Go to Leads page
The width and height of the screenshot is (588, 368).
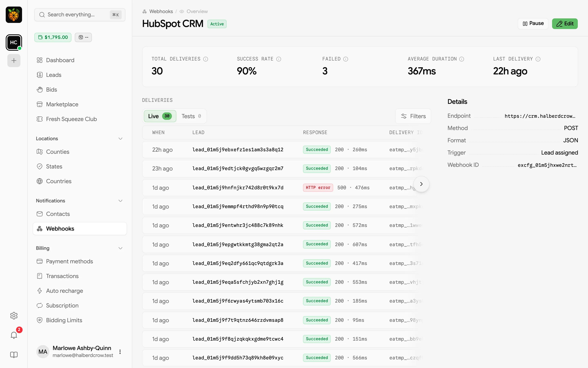coord(80,75)
